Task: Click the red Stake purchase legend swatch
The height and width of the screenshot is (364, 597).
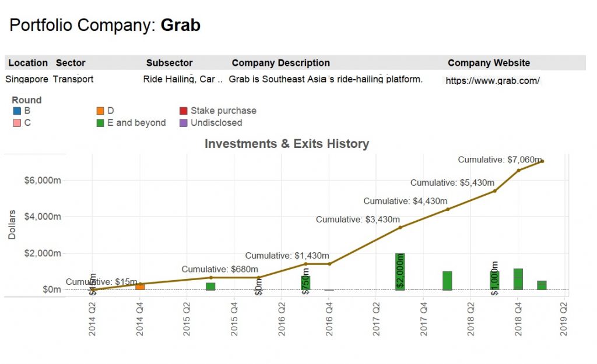Action: pyautogui.click(x=183, y=111)
